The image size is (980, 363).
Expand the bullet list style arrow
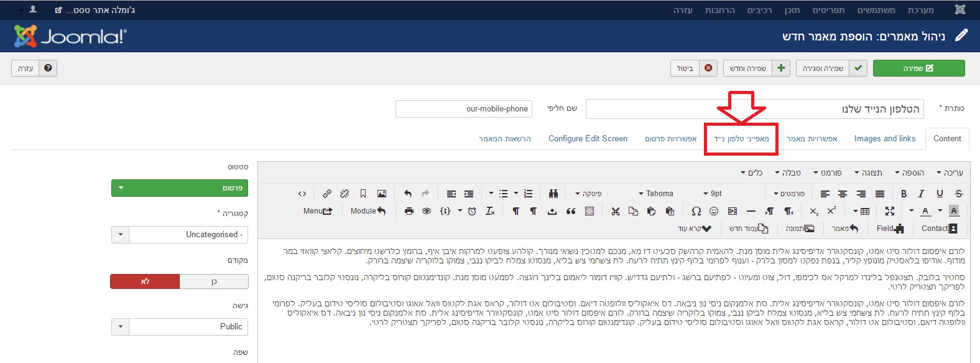491,194
